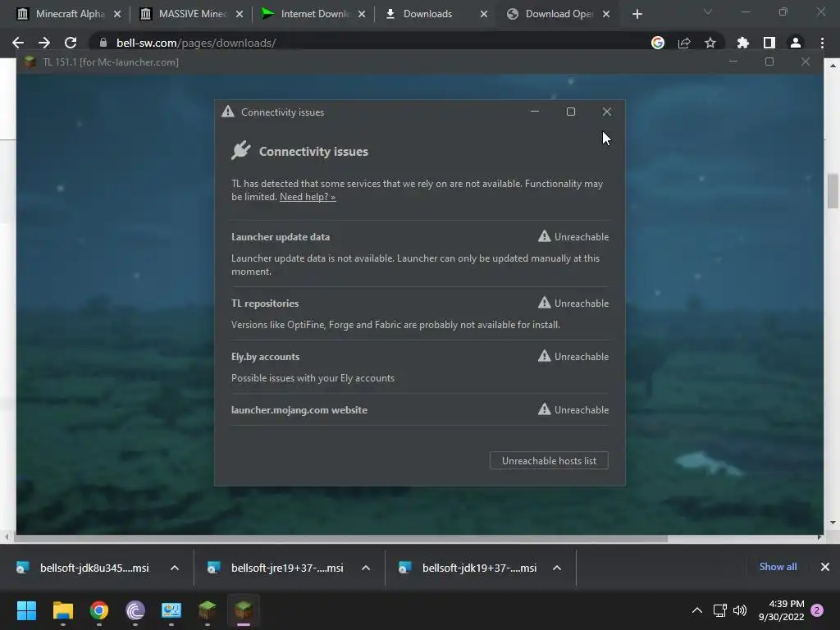Maximize the Connectivity issues dialog
Image resolution: width=840 pixels, height=630 pixels.
point(571,112)
